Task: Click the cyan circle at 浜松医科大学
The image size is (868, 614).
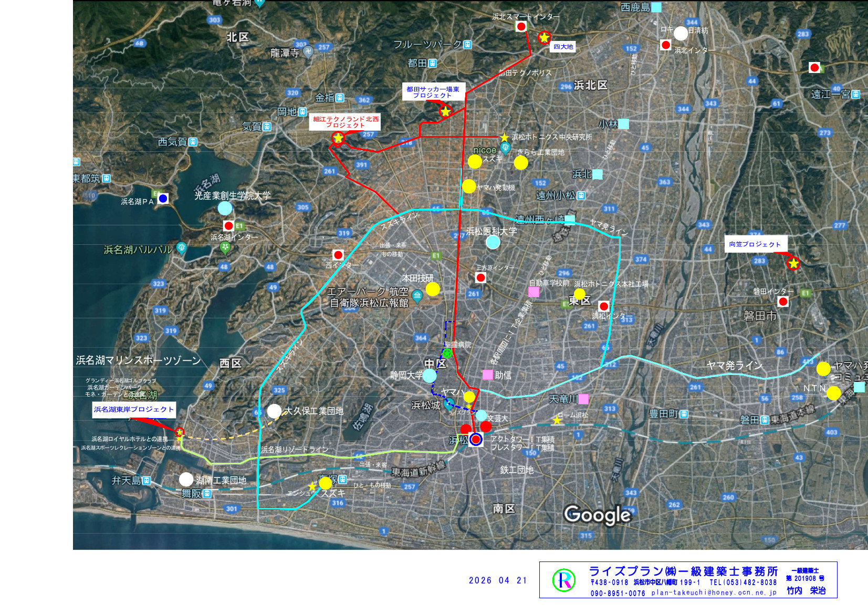Action: click(493, 242)
